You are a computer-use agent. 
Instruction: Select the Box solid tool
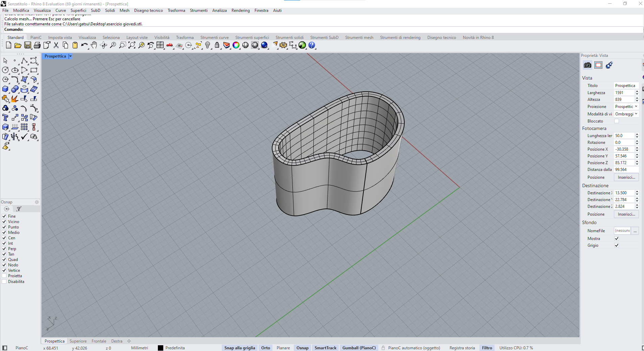[5, 89]
